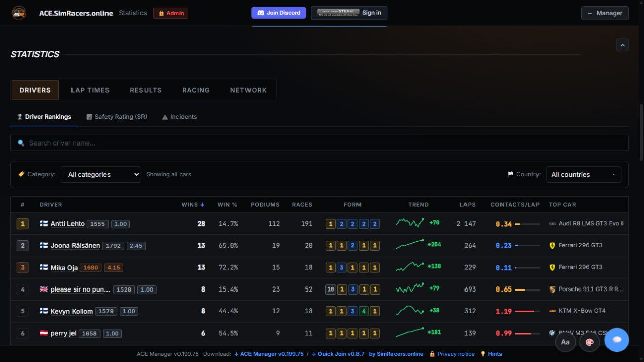
Task: Open the Statistics link in header
Action: click(133, 13)
